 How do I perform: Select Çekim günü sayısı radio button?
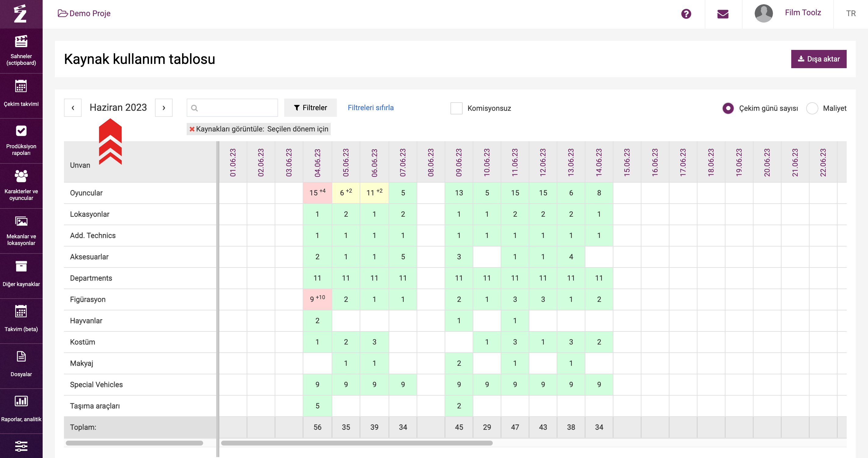(x=728, y=108)
